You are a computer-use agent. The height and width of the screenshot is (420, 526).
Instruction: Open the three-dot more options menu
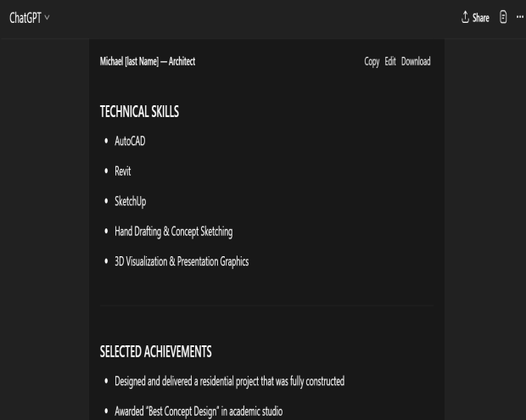(519, 18)
